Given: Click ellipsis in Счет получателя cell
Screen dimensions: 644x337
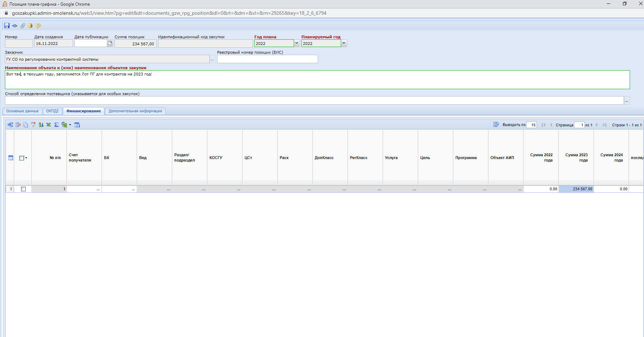Looking at the screenshot, I should [98, 189].
